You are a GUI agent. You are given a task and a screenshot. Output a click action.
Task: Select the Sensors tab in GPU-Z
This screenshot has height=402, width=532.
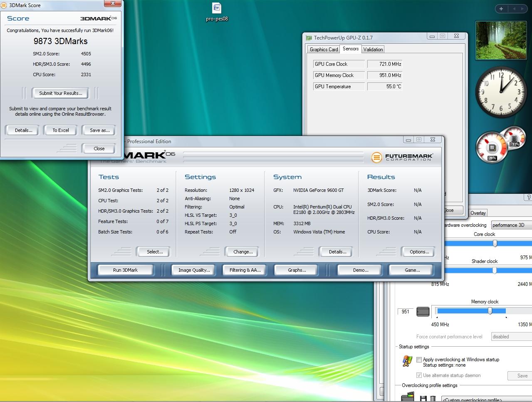tap(351, 49)
